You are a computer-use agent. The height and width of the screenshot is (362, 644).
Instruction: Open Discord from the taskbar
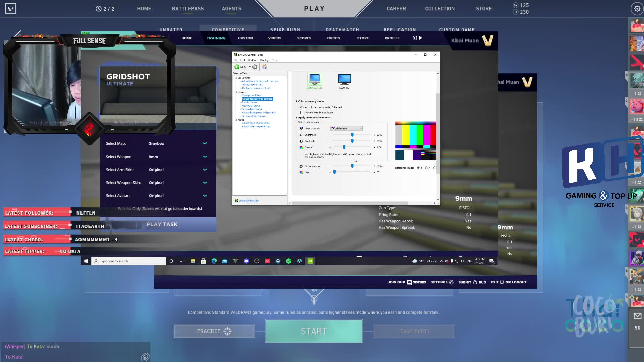[x=246, y=261]
